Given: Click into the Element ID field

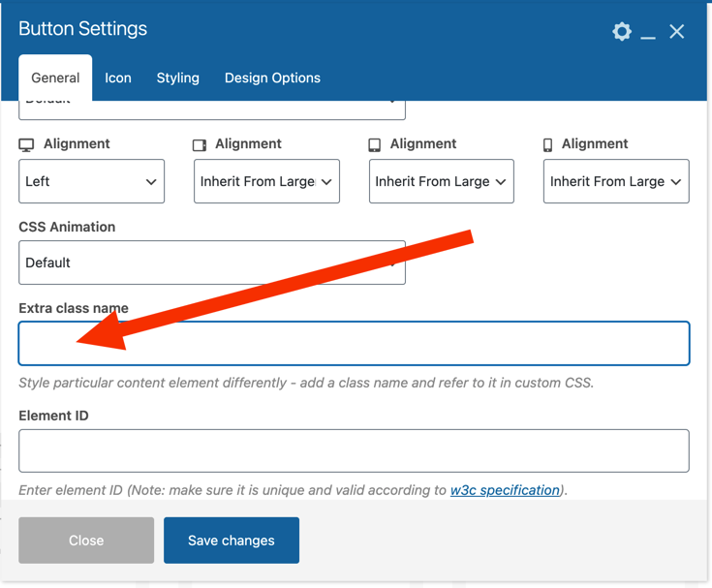Looking at the screenshot, I should tap(354, 451).
